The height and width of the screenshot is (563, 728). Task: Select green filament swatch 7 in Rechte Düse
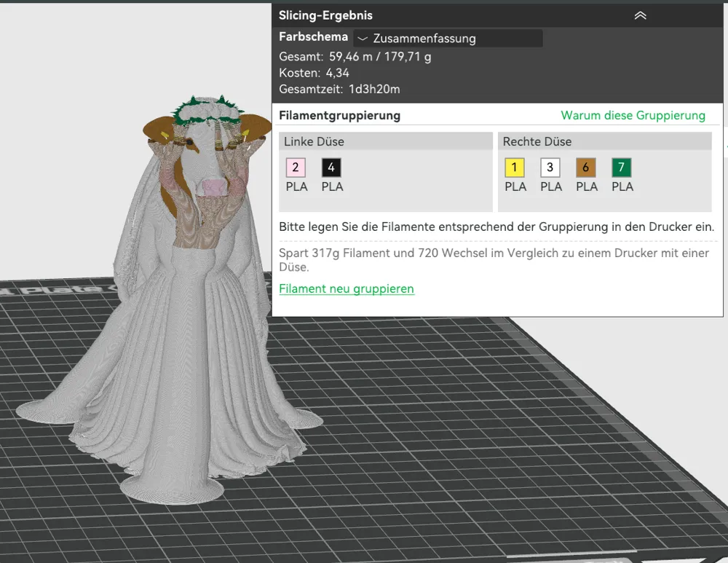[x=622, y=168]
